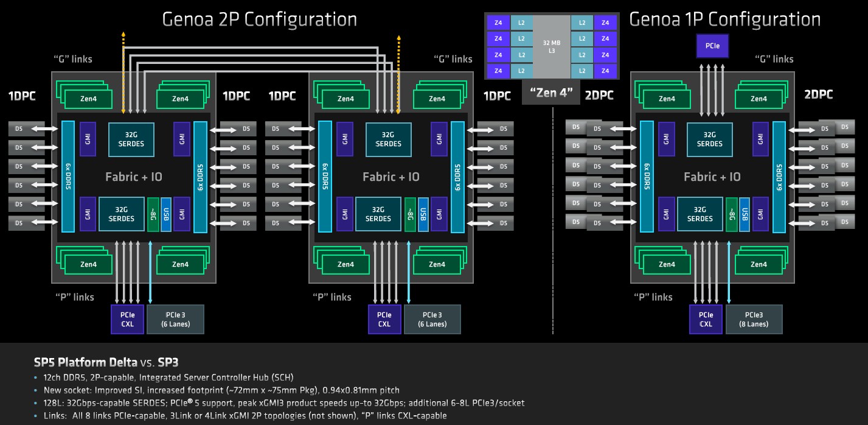Select upper '32G SERDES' block in the left 2P socket
Screen dimensions: 868x425
(x=131, y=139)
